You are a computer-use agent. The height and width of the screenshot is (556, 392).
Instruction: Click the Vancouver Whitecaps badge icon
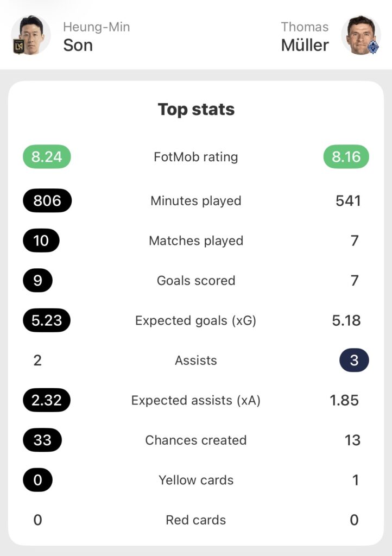point(373,47)
